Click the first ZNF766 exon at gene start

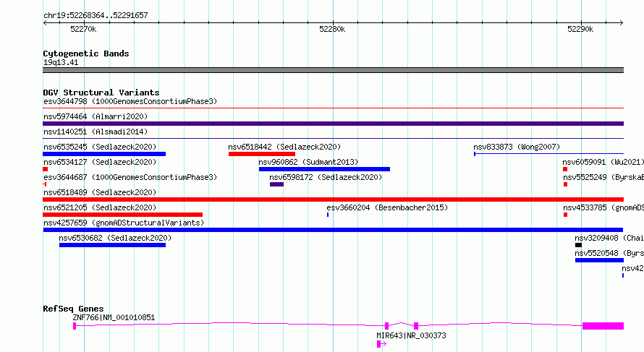pos(75,326)
